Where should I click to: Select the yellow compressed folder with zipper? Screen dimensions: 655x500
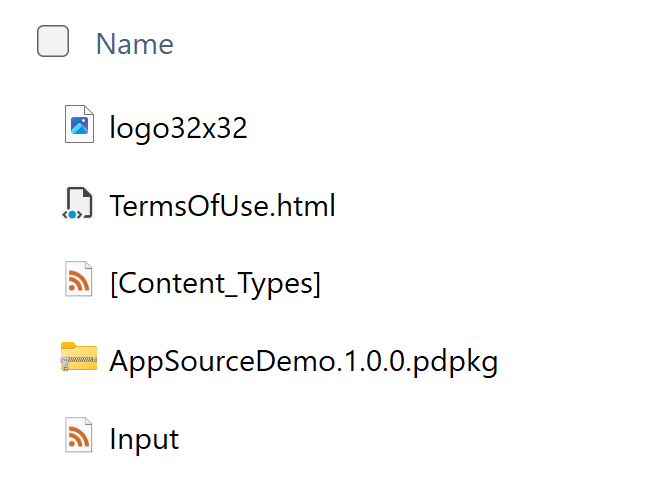(79, 358)
